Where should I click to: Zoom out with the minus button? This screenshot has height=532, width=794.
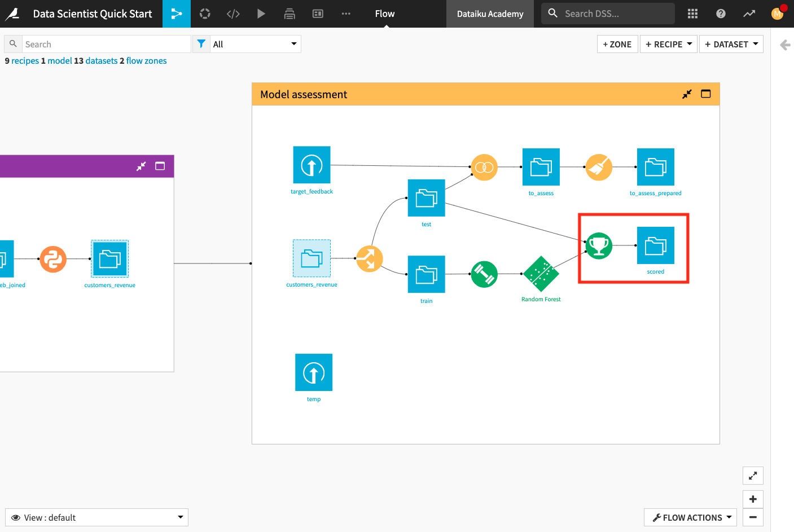(753, 517)
